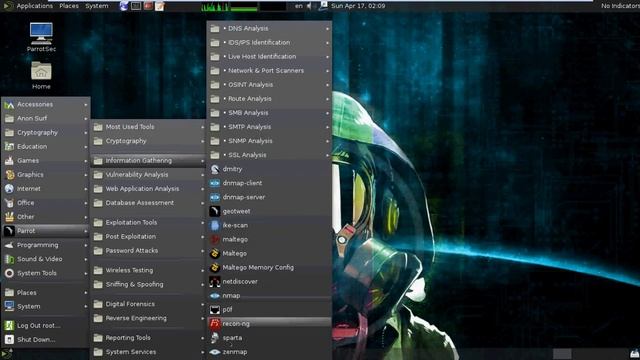Expand the Accessories category
The width and height of the screenshot is (640, 360).
point(46,104)
